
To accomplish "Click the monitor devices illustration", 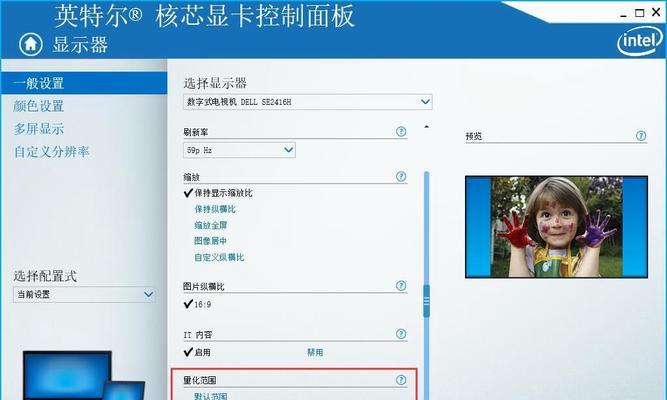I will pos(84,375).
